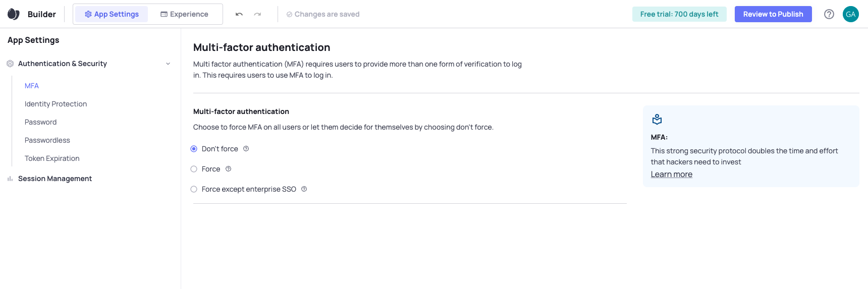Open the Identity Protection settings
Viewport: 868px width, 289px height.
pyautogui.click(x=56, y=104)
